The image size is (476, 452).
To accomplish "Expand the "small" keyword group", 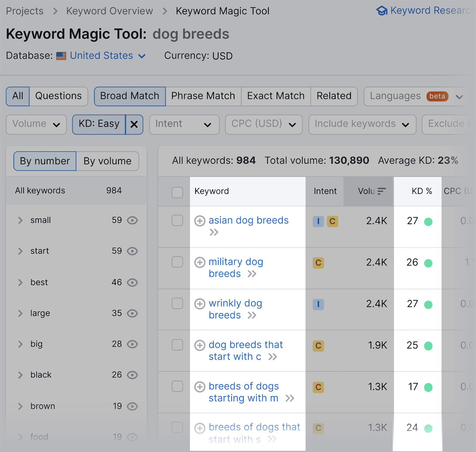I will pyautogui.click(x=20, y=220).
